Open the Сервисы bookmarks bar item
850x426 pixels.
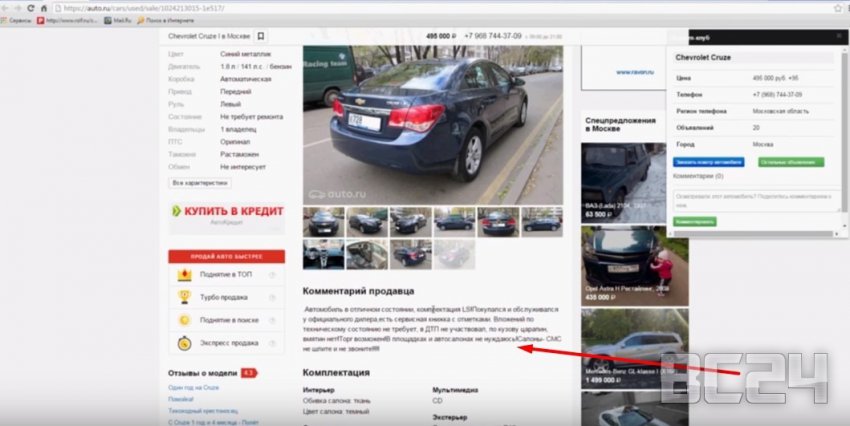tap(18, 19)
